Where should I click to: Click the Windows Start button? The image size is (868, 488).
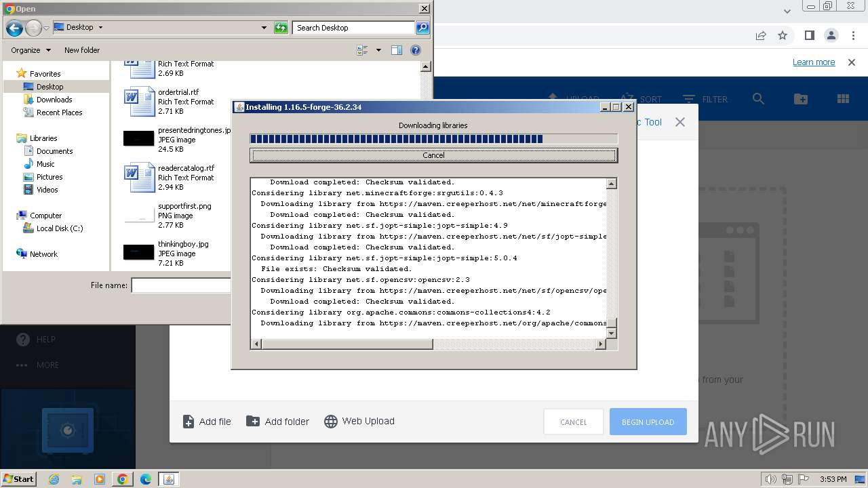pyautogui.click(x=18, y=479)
